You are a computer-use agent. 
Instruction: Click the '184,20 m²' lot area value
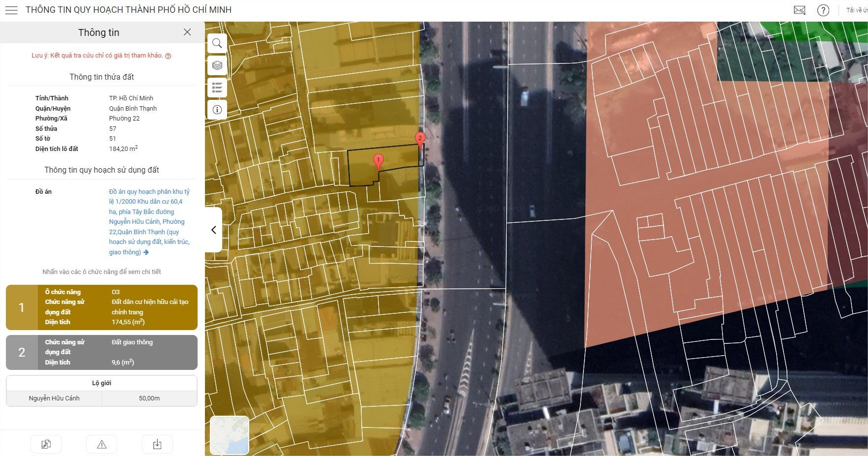tap(123, 149)
